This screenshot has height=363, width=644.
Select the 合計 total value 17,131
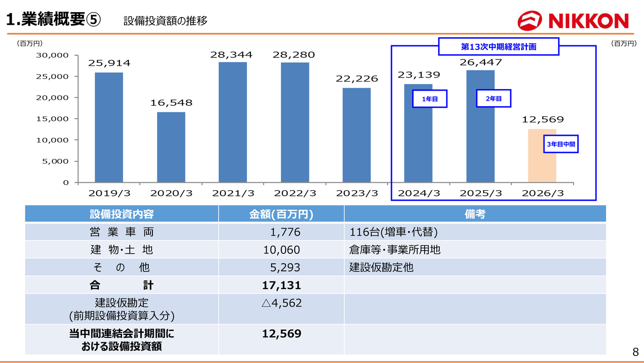coord(281,285)
